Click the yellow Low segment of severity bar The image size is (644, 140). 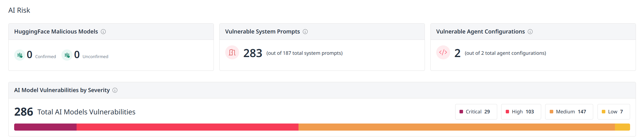[622, 127]
